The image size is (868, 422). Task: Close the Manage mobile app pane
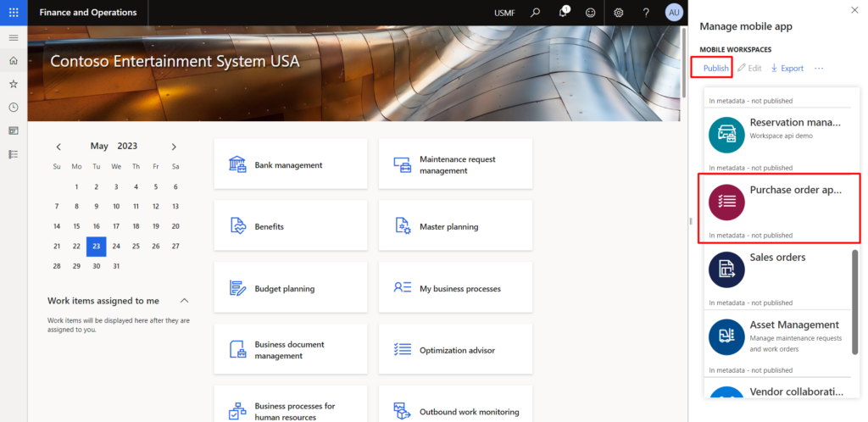pyautogui.click(x=854, y=10)
